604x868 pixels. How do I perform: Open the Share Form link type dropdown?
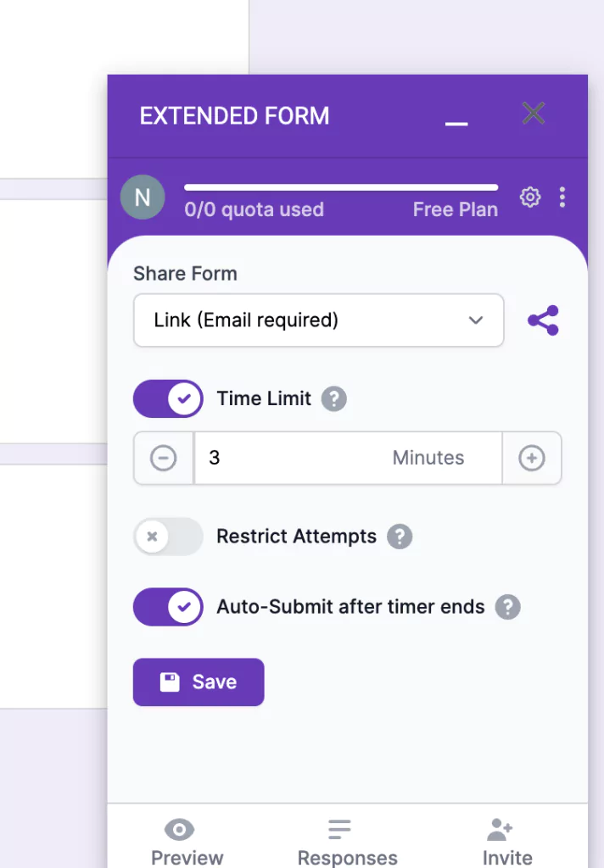click(x=318, y=320)
